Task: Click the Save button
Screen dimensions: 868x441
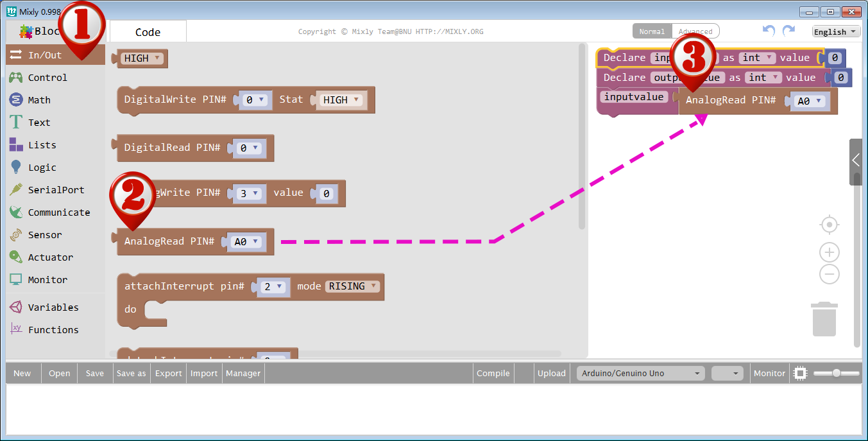Action: click(x=95, y=373)
